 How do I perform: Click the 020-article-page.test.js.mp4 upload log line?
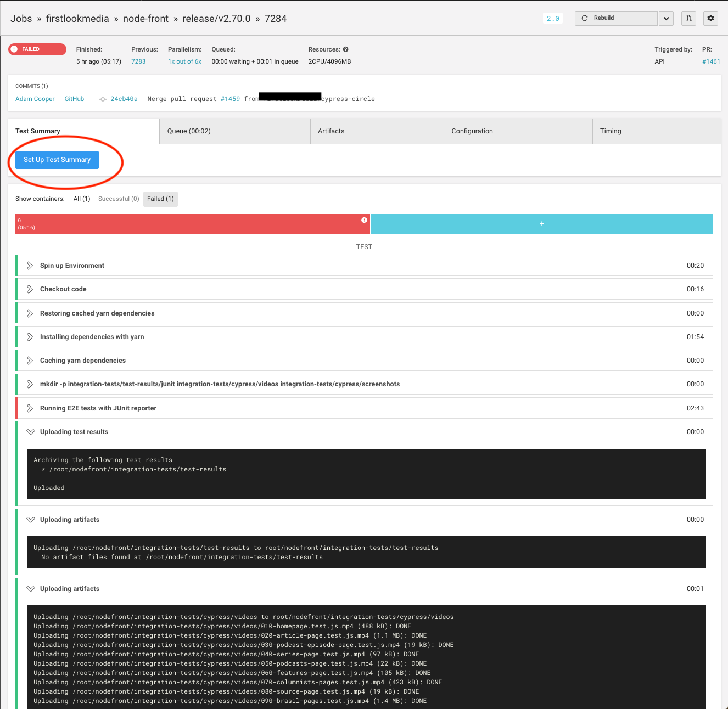click(230, 635)
